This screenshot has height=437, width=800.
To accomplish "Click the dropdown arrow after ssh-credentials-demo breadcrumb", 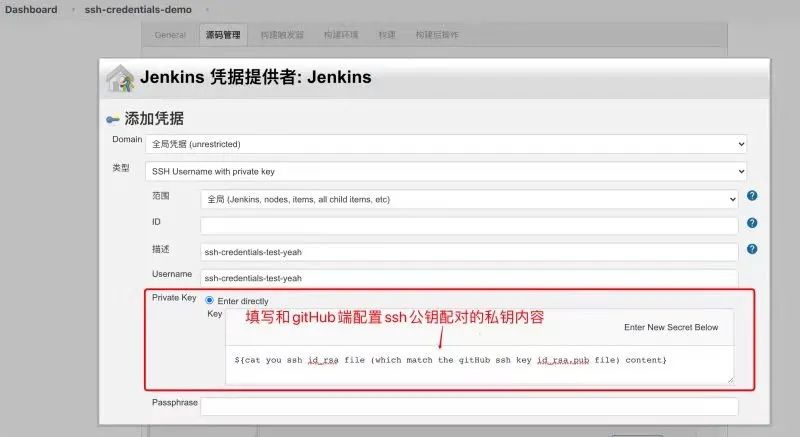I will pyautogui.click(x=207, y=10).
